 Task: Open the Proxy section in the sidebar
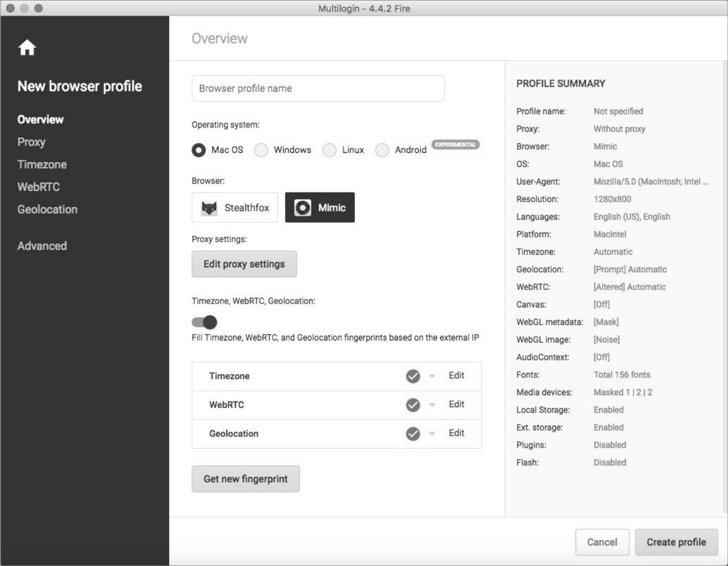[x=31, y=142]
